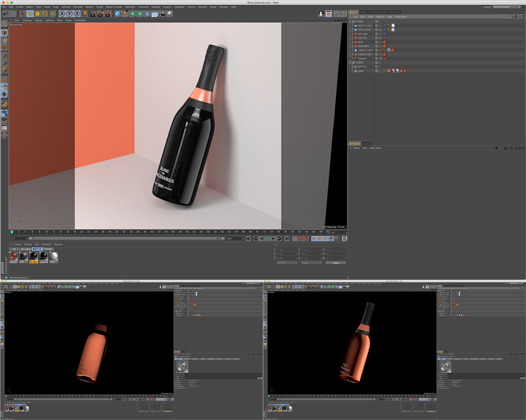Toggle the green checkmark on the HDR object
Viewport: 526px width, 420px height.
coord(381,42)
